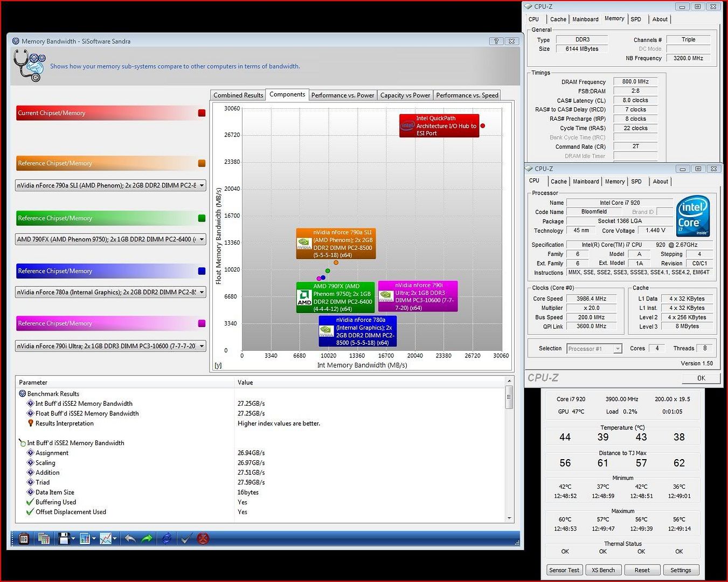
Task: Click the checkmark OK icon
Action: click(186, 538)
